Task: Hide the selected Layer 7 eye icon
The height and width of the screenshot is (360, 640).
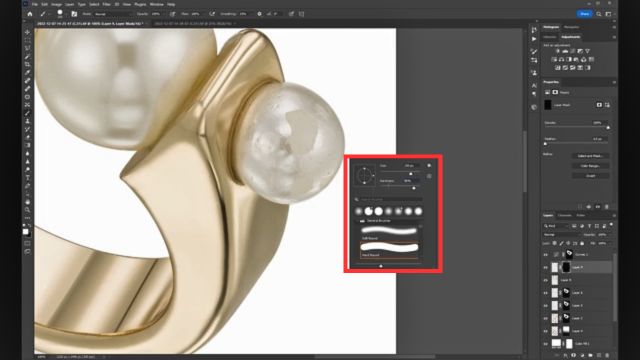Action: 545,268
